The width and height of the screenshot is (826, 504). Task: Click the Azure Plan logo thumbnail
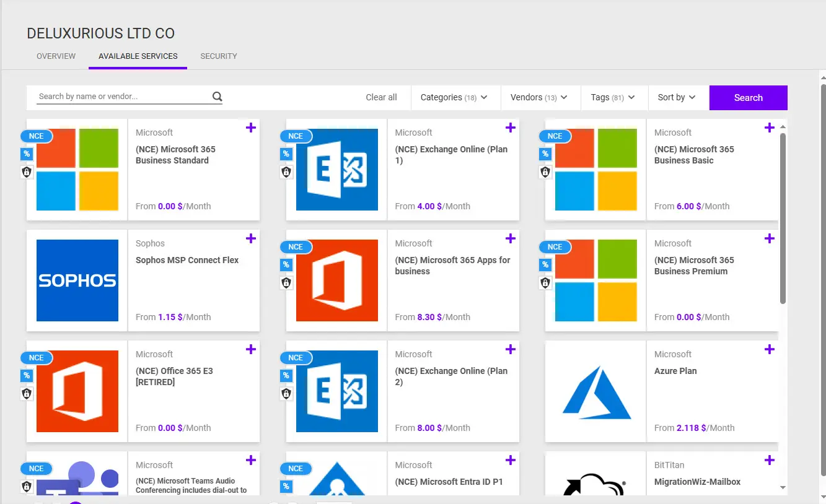click(x=596, y=391)
